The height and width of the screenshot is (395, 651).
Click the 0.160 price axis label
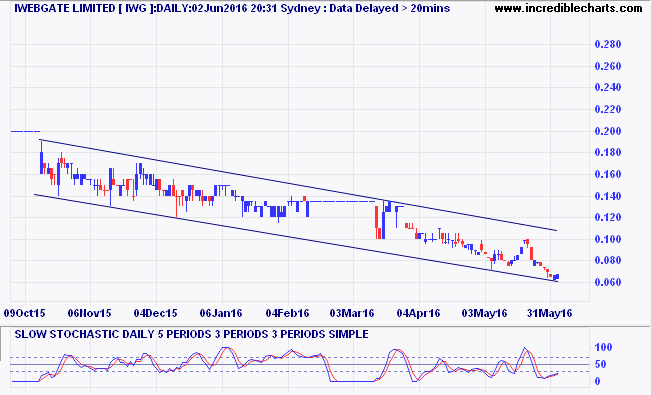(608, 174)
